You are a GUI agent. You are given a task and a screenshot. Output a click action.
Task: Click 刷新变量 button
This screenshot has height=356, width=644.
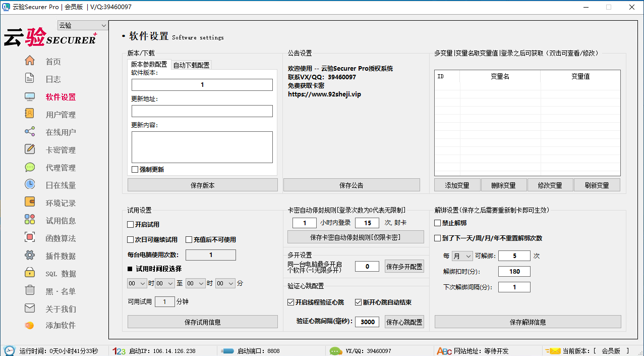point(597,185)
